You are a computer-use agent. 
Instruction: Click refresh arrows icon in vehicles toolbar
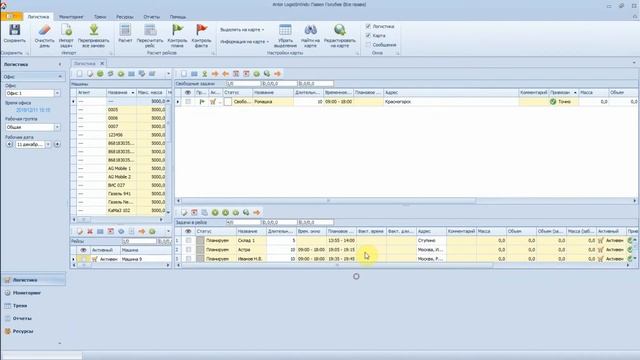[x=110, y=74]
